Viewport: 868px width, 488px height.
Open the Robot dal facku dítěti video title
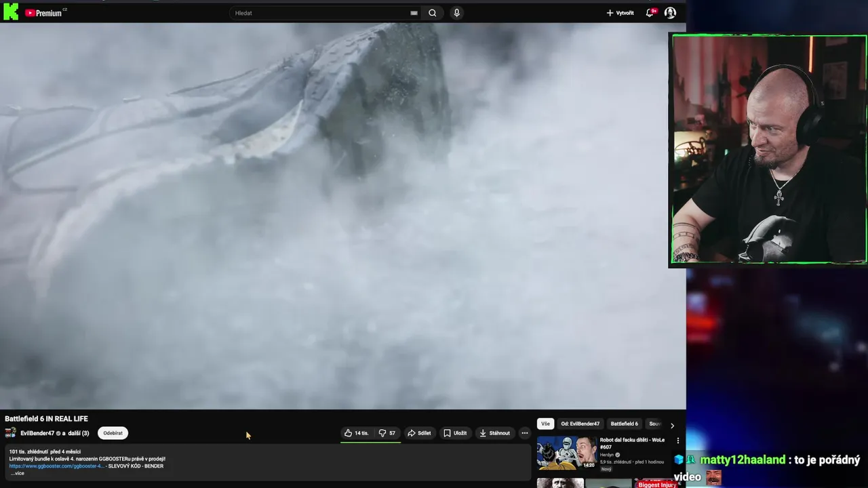tap(632, 443)
